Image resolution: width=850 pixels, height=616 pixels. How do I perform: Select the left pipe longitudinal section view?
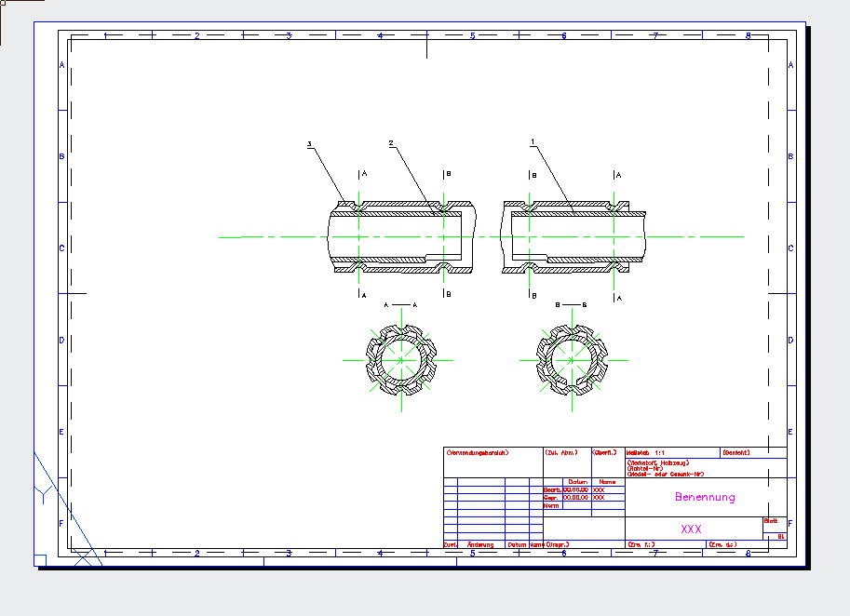click(400, 237)
